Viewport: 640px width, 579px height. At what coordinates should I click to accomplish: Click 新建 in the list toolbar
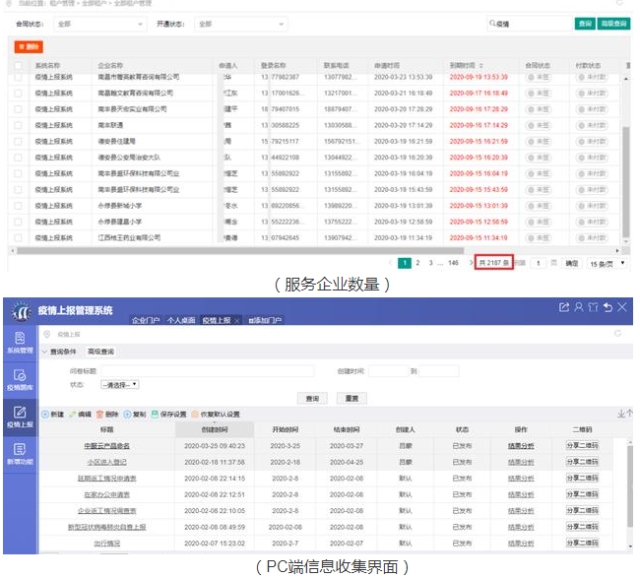[53, 414]
